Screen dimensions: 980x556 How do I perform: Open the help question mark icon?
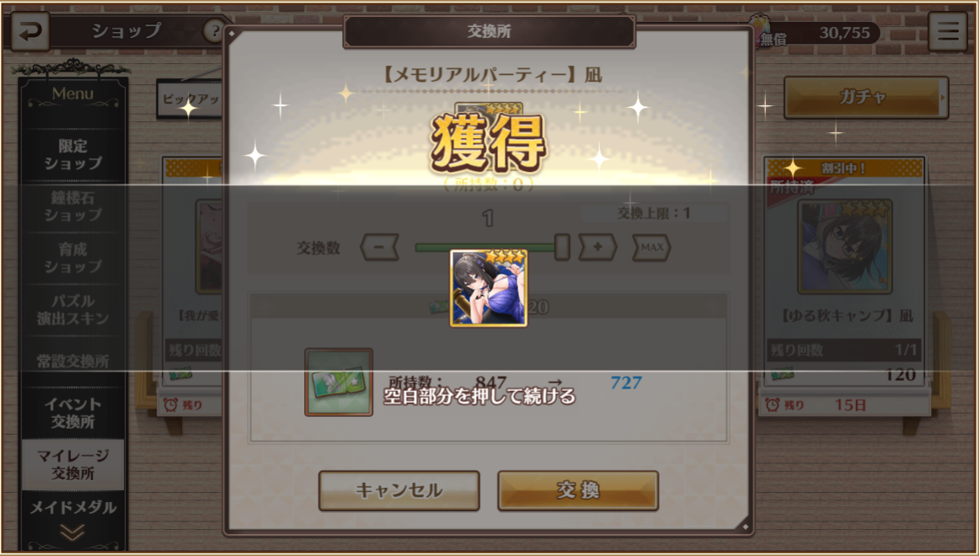click(x=214, y=30)
